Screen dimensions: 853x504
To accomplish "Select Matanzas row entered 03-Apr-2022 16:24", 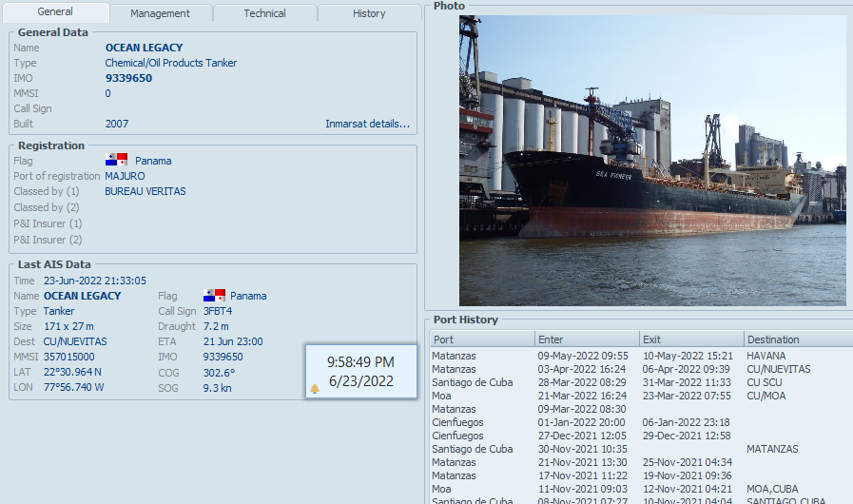I will pos(641,369).
